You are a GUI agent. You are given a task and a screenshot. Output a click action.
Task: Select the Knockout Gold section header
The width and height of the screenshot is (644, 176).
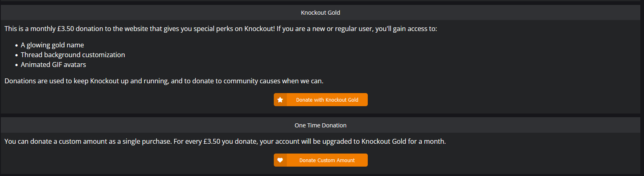320,13
